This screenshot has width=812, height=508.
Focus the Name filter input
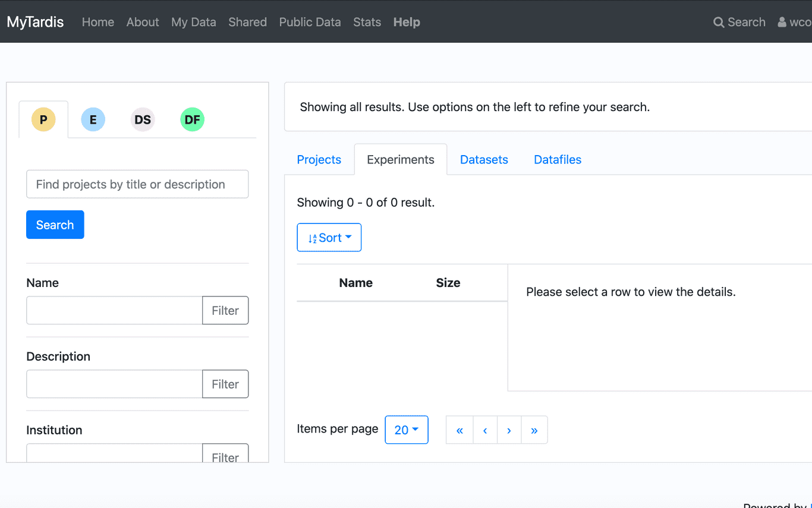[114, 310]
